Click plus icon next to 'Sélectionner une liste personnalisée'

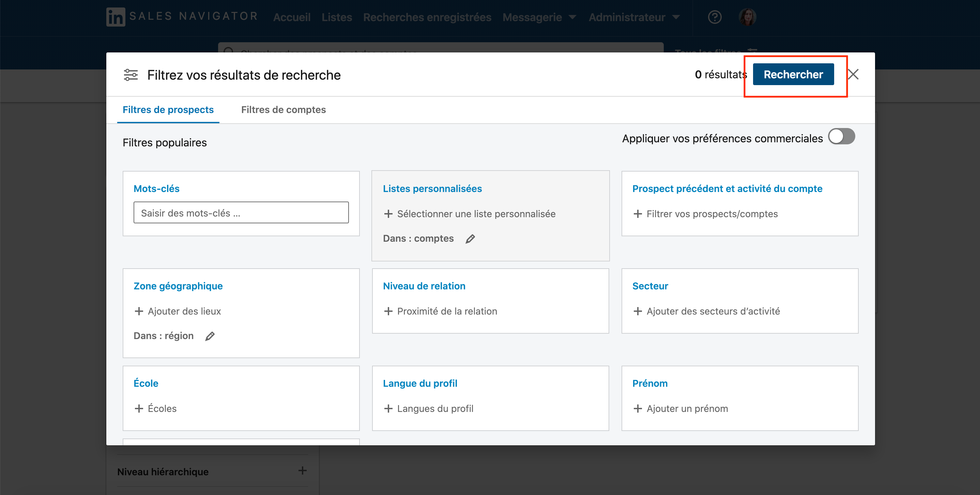coord(388,214)
